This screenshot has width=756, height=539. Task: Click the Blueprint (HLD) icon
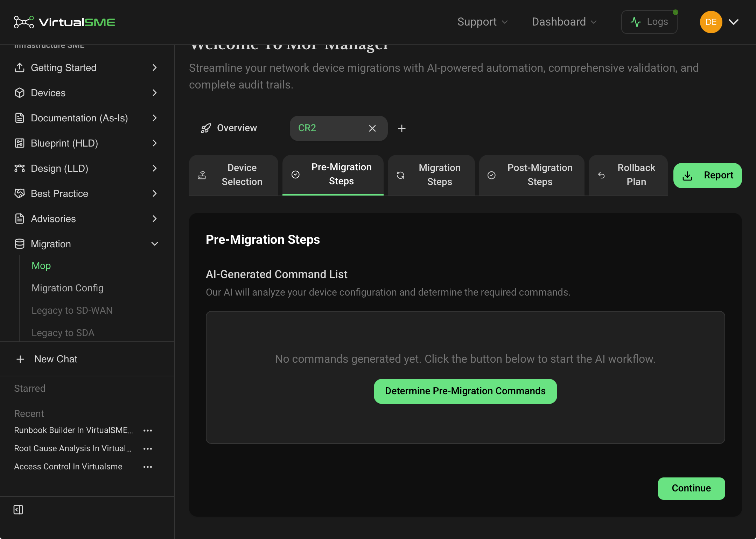(x=20, y=143)
